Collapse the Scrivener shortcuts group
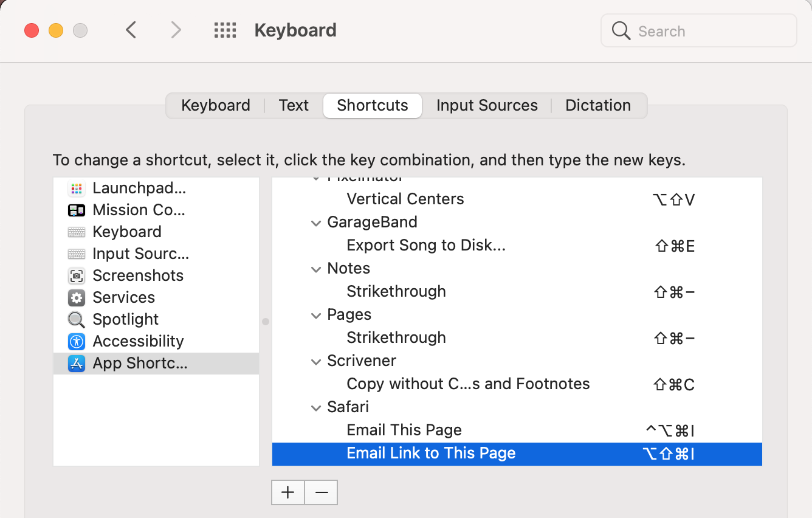The width and height of the screenshot is (812, 518). pyautogui.click(x=316, y=362)
